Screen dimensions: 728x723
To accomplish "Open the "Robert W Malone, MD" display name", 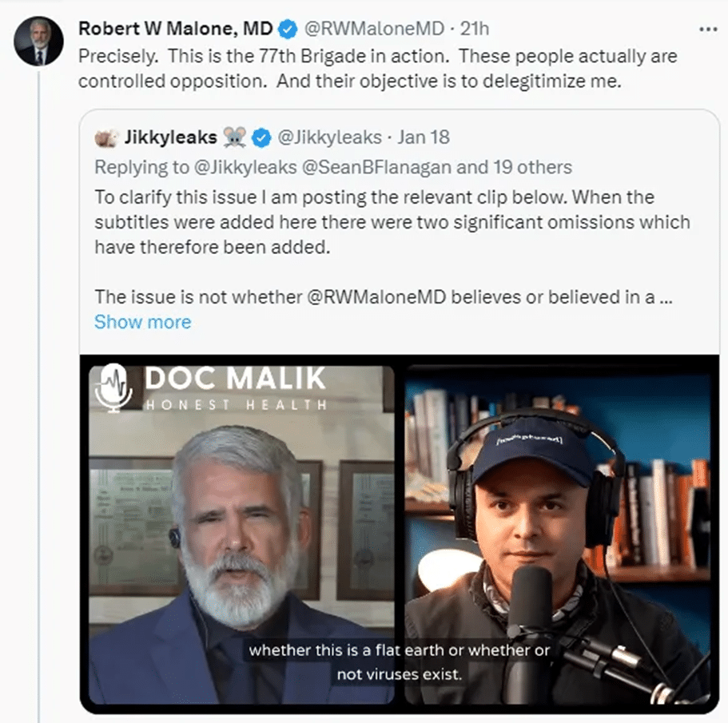I will point(175,30).
